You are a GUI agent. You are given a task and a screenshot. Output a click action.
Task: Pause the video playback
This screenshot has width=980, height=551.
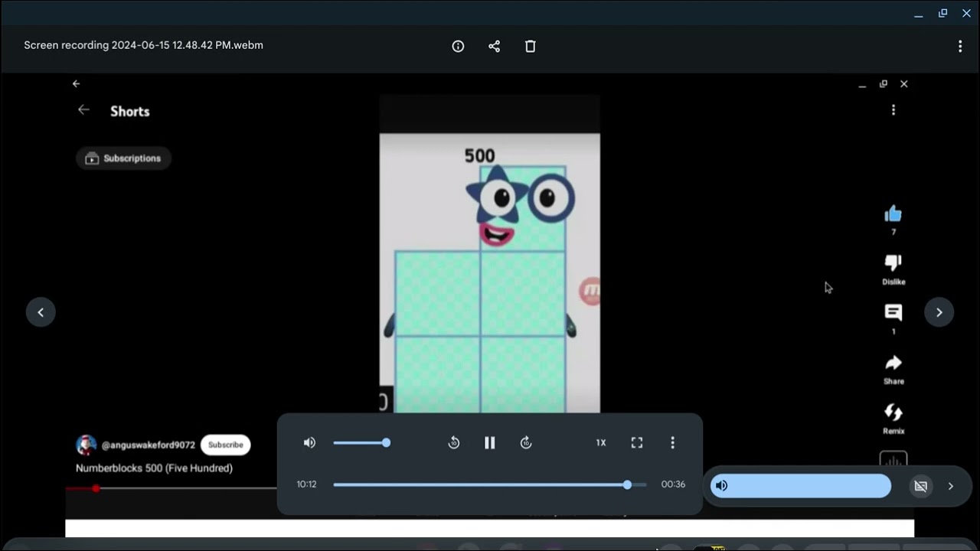click(489, 442)
